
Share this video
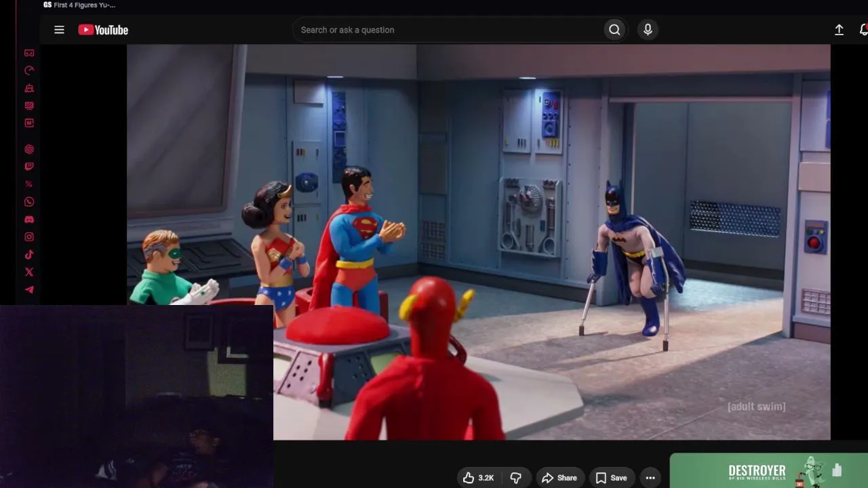559,478
